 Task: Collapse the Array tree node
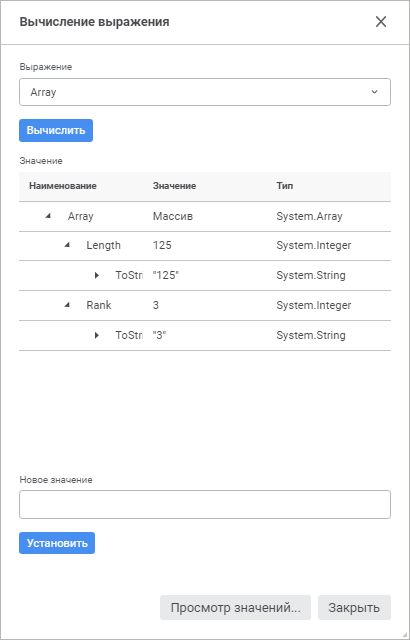[x=48, y=216]
